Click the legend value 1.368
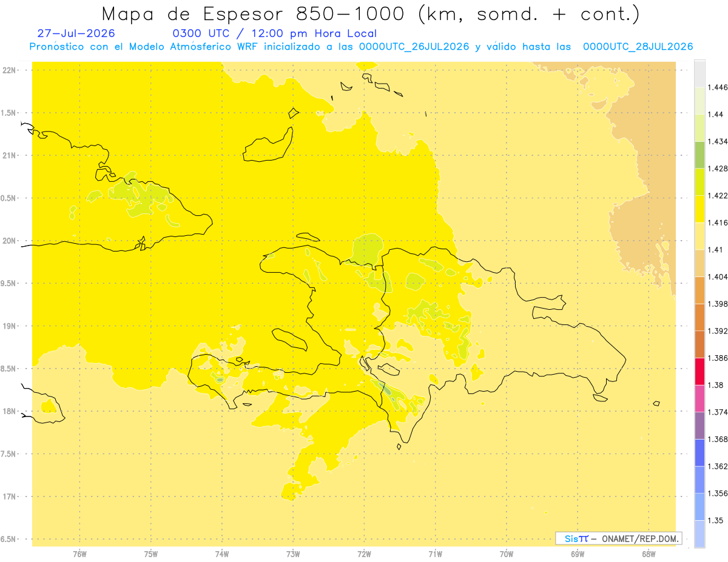The image size is (728, 562). point(719,439)
